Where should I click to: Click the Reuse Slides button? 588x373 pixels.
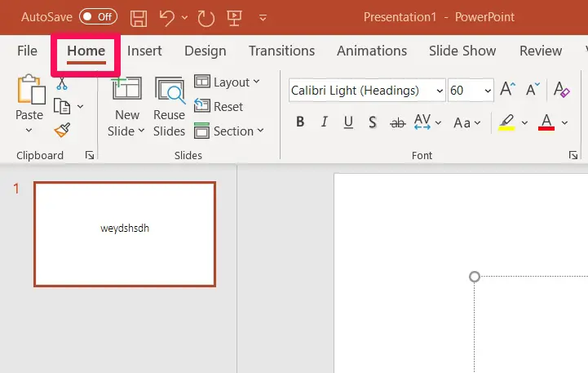(169, 107)
